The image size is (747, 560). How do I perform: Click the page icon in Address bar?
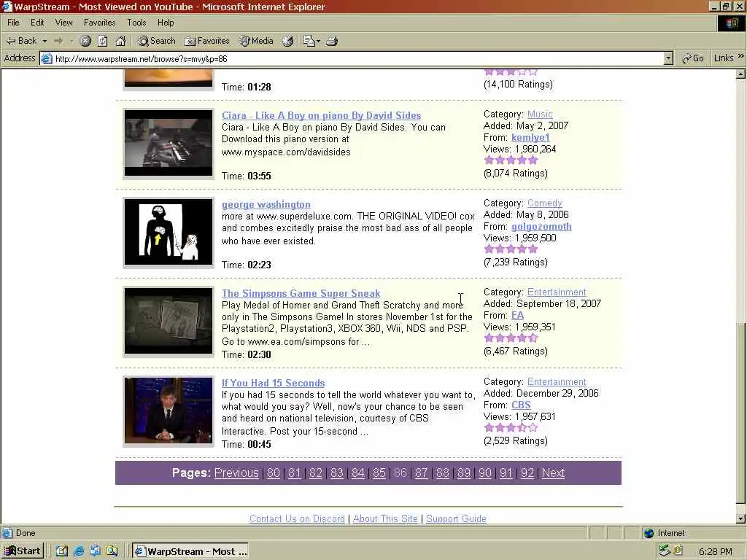[46, 58]
